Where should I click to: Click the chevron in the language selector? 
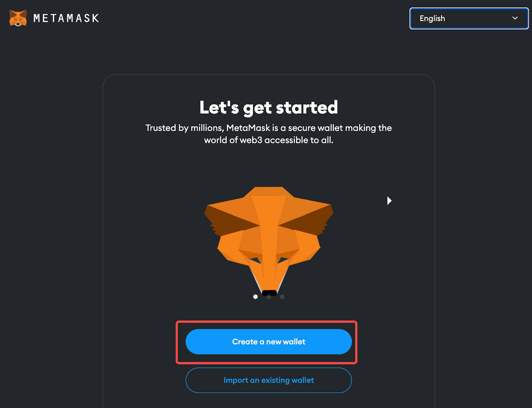pyautogui.click(x=515, y=18)
